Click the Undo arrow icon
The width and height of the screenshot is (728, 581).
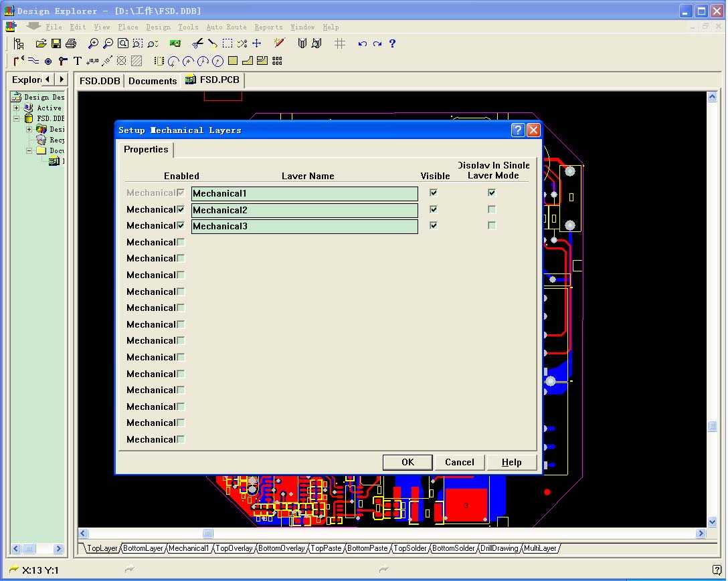point(363,43)
